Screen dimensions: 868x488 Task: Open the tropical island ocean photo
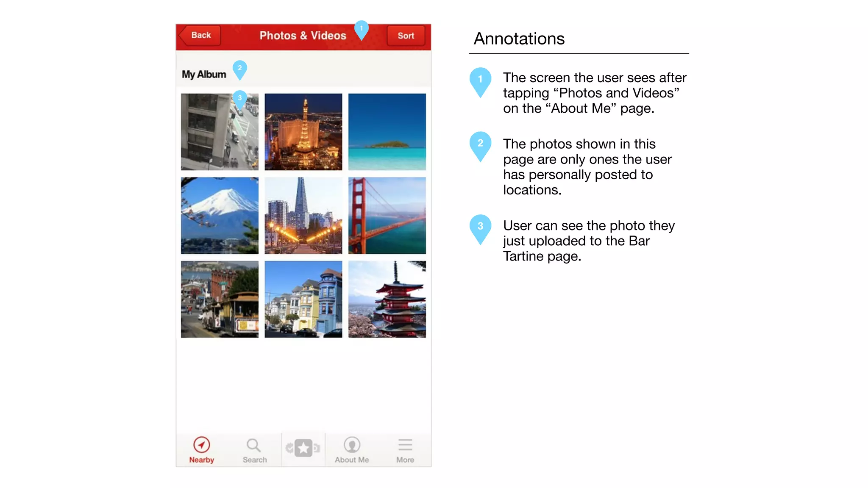[387, 132]
